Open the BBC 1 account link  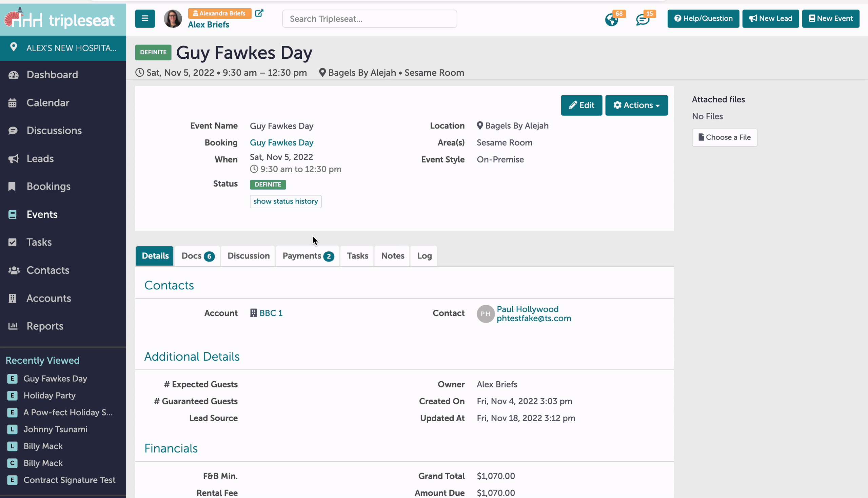click(x=271, y=313)
